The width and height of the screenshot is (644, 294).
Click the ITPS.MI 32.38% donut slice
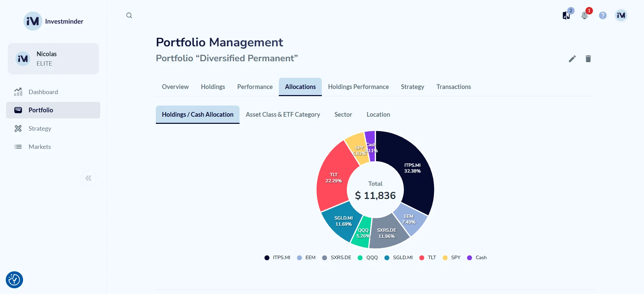point(412,168)
